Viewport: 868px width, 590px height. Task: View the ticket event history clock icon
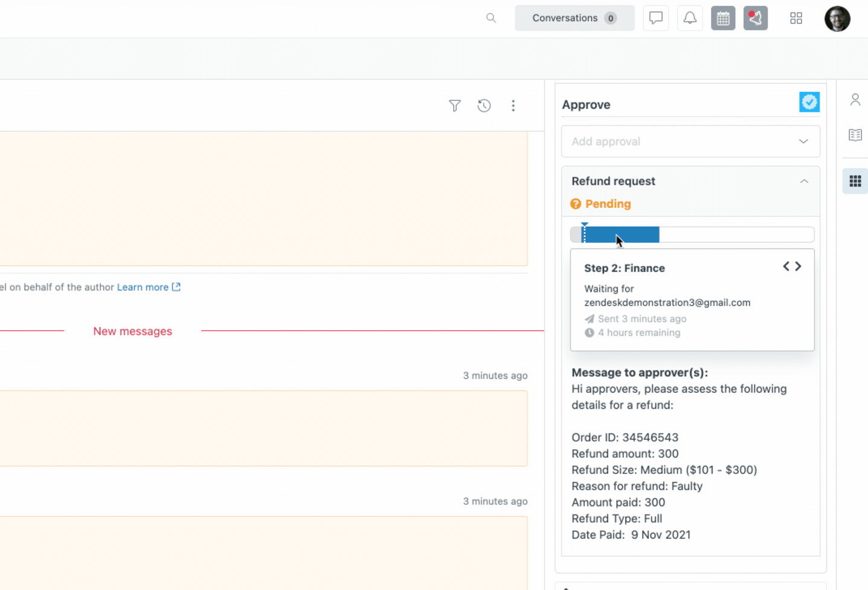[484, 105]
